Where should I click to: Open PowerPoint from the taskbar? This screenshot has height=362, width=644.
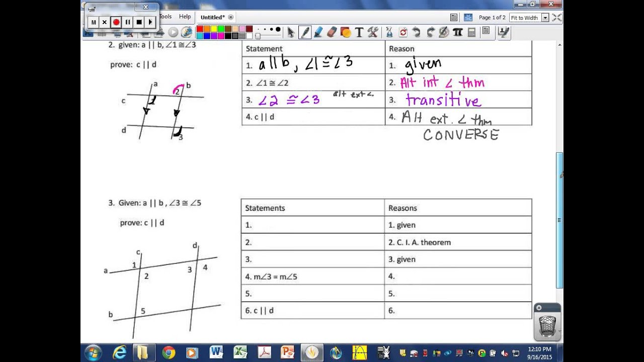coord(288,352)
